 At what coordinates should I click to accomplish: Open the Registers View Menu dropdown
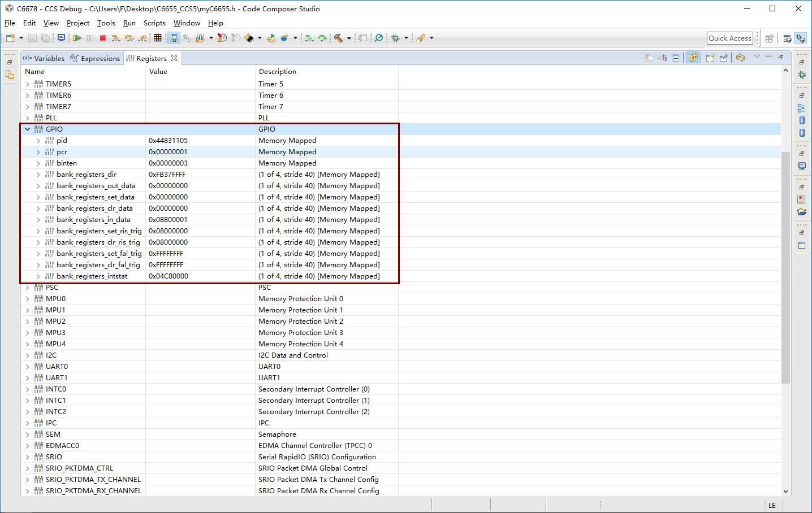click(x=757, y=56)
